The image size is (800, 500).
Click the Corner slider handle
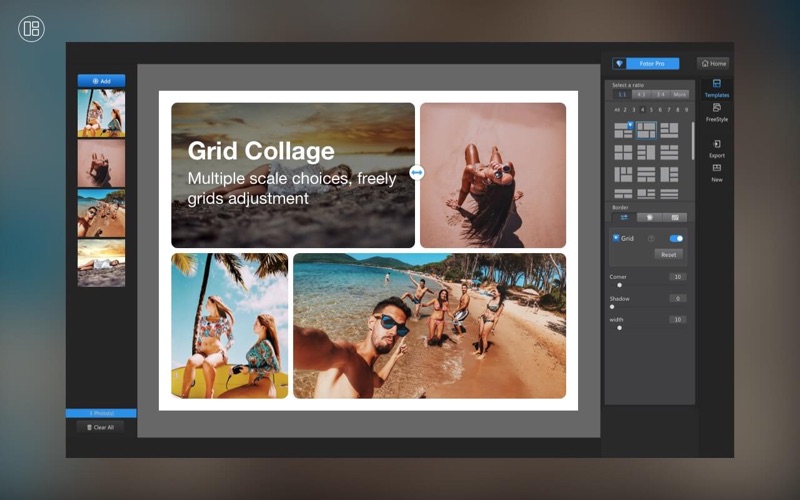pyautogui.click(x=619, y=285)
